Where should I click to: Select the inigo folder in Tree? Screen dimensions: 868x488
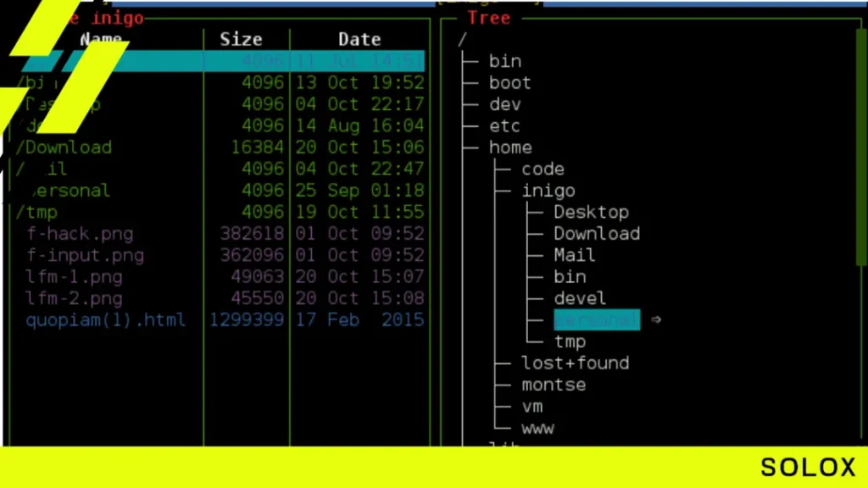tap(548, 191)
